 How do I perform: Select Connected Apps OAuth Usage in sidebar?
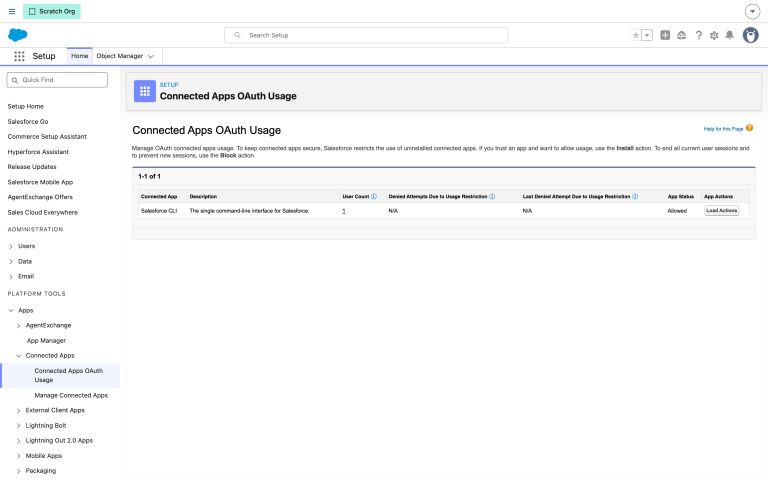point(69,375)
